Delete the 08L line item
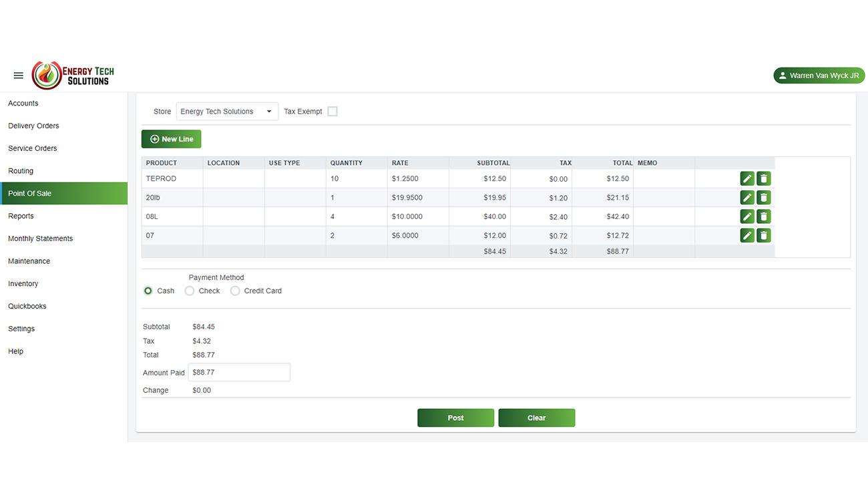Screen dimensions: 868x501 click(x=764, y=216)
